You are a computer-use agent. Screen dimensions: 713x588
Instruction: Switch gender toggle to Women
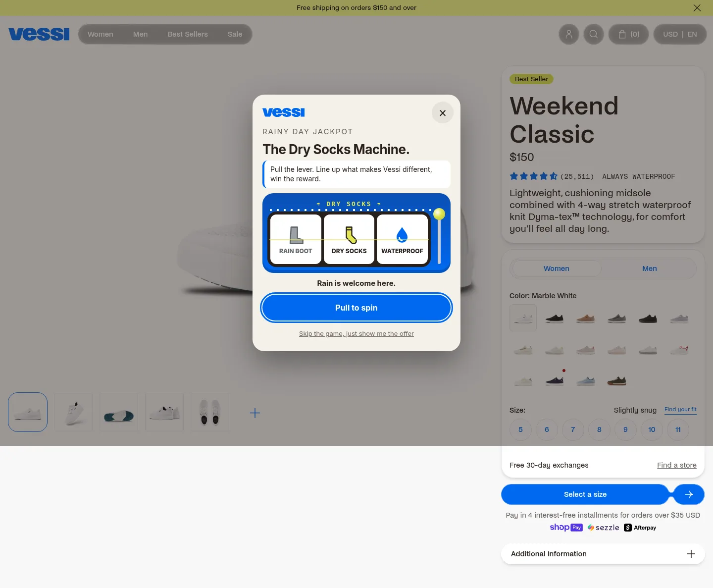coord(557,268)
